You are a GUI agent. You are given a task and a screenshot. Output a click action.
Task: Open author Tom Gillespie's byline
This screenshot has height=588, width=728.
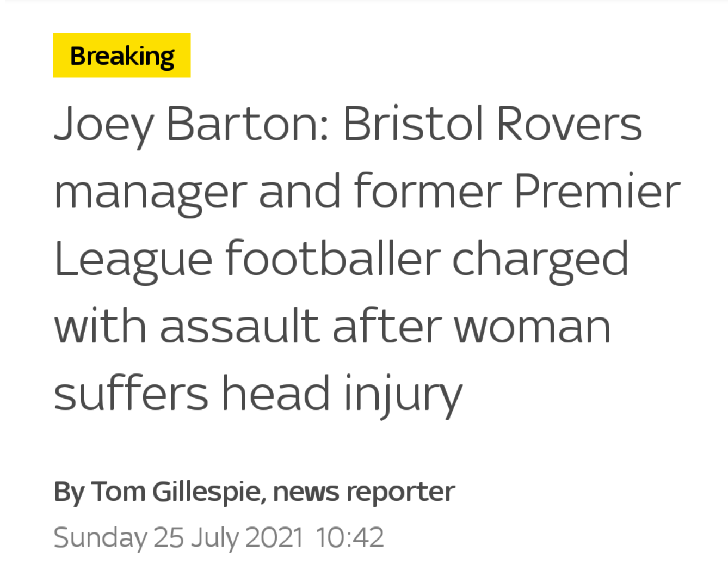click(176, 492)
